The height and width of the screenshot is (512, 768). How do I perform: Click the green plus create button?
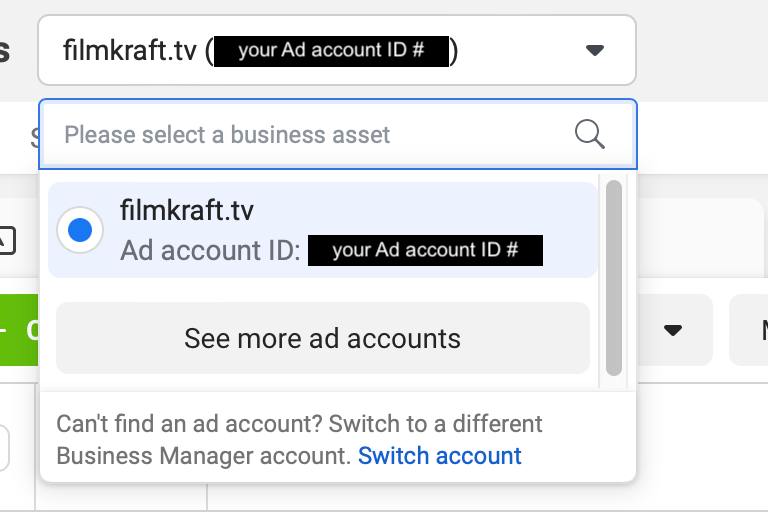tap(20, 330)
